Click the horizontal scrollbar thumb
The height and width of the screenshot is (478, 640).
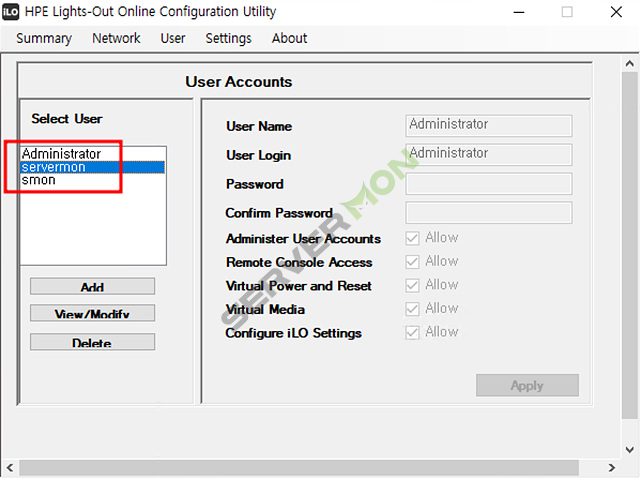[x=299, y=468]
